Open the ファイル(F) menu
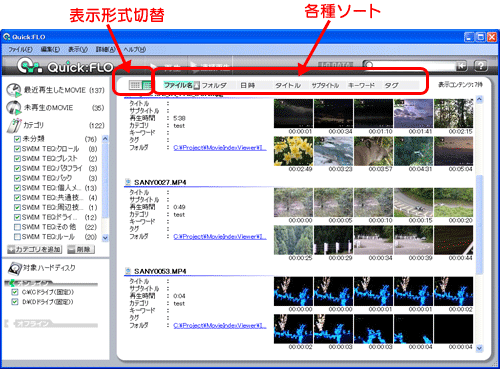 (x=20, y=49)
